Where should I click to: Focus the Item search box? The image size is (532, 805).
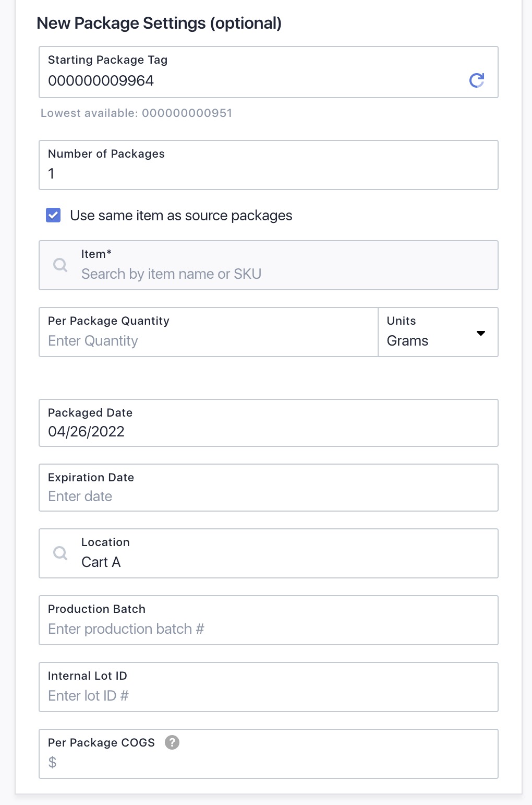click(x=269, y=265)
